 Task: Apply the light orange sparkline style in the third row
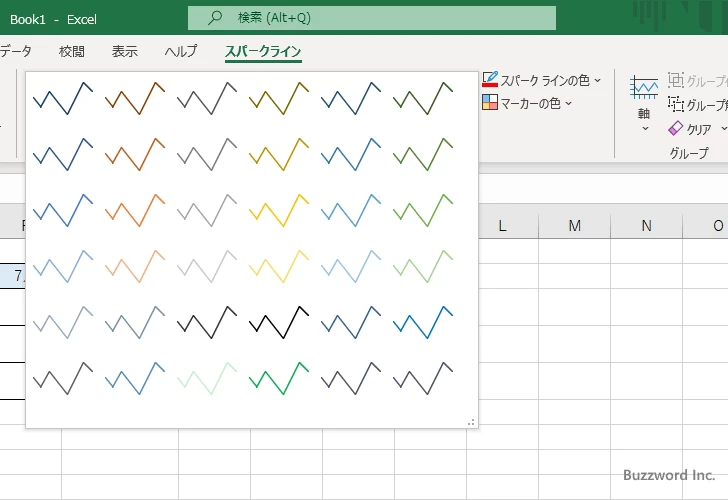point(135,210)
